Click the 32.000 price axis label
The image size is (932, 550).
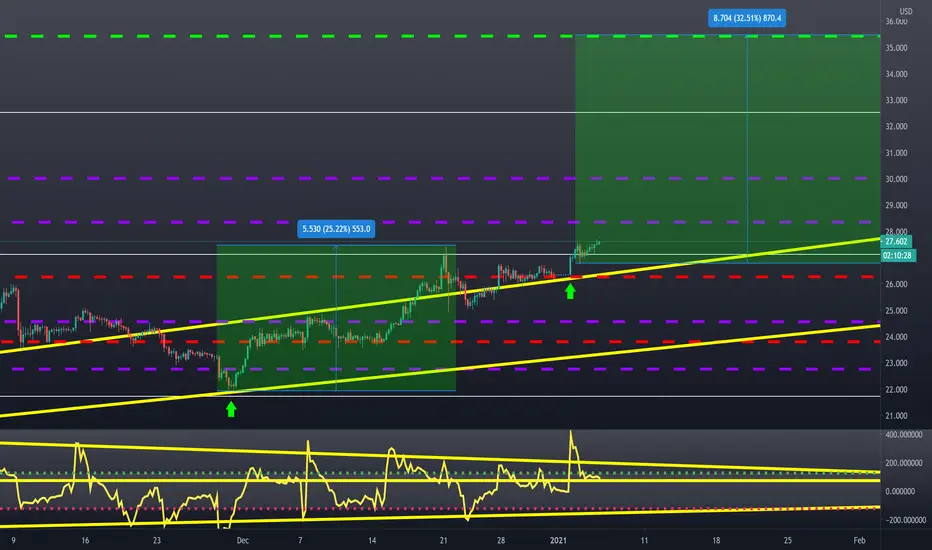click(896, 126)
